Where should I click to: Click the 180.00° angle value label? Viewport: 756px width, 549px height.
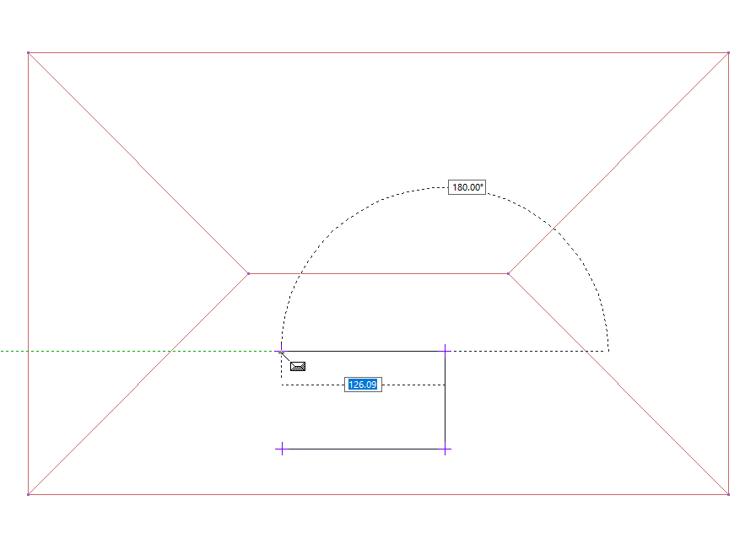tap(467, 187)
